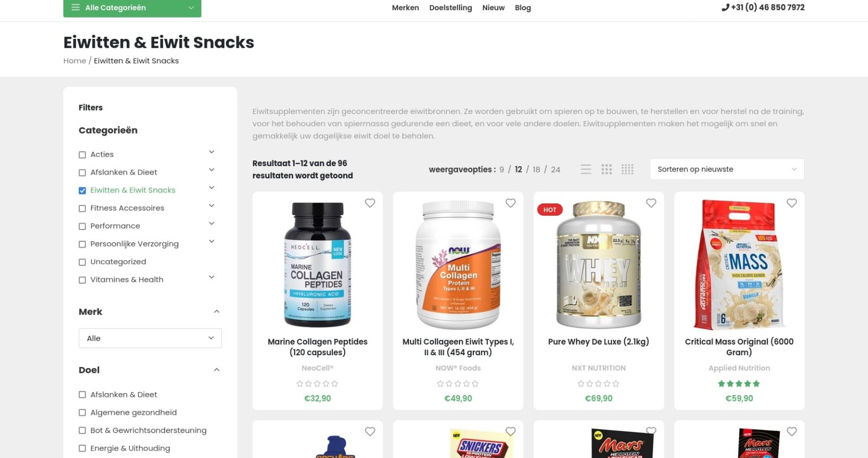Viewport: 868px width, 458px height.
Task: Expand the Vitamines & Health subcategories
Action: [x=211, y=277]
